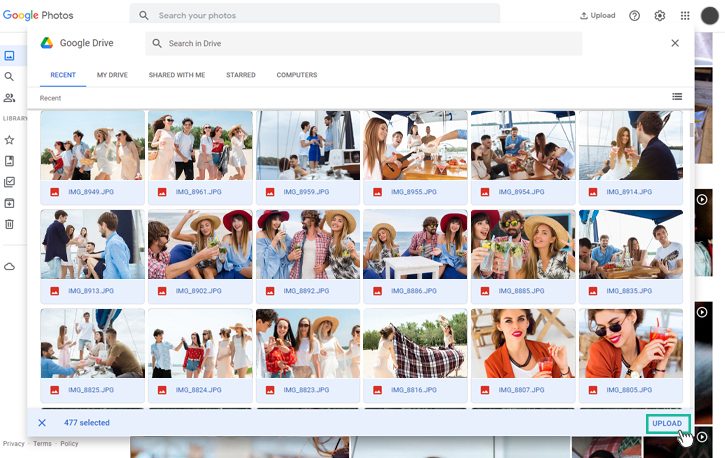
Task: Open Favorites star in sidebar
Action: pyautogui.click(x=9, y=140)
